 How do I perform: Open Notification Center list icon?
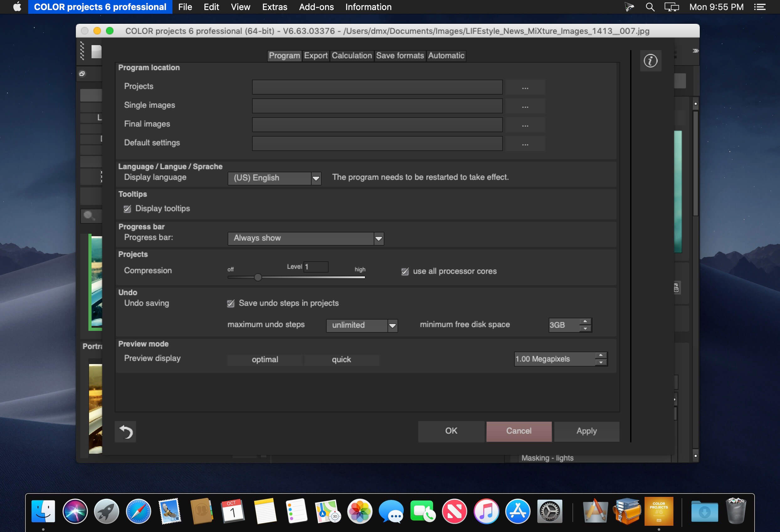[x=760, y=7]
